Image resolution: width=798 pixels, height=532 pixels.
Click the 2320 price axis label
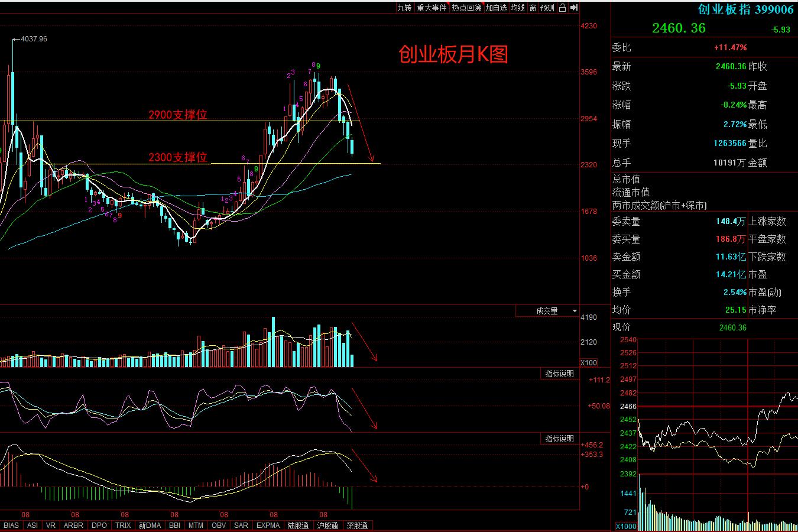click(x=589, y=164)
